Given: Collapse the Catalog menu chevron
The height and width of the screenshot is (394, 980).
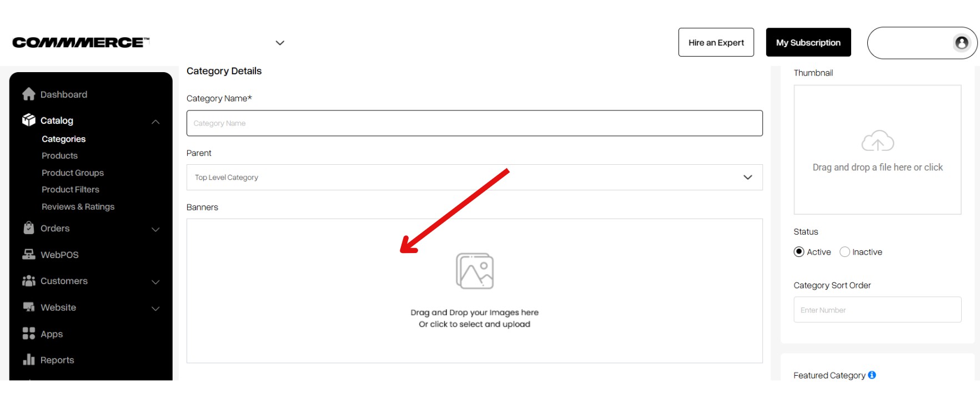Looking at the screenshot, I should coord(155,122).
